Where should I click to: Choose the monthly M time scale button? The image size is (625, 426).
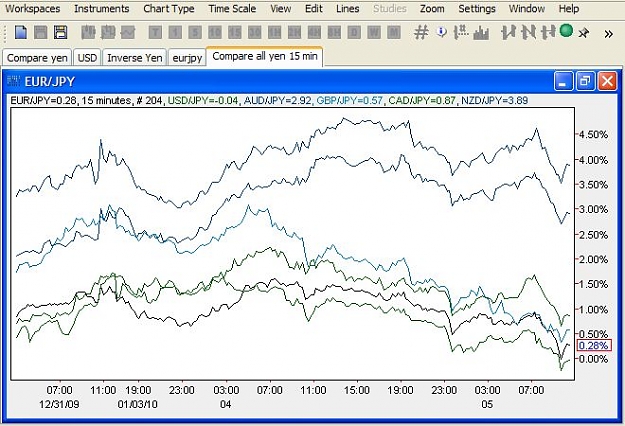click(394, 32)
